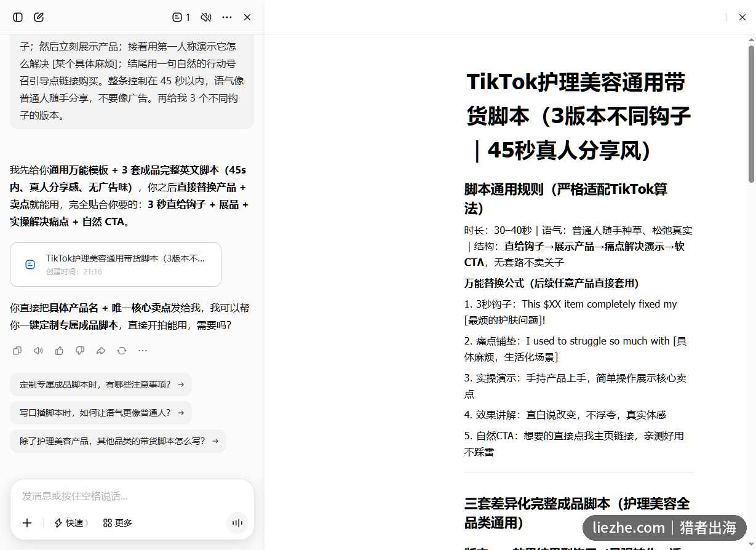
Task: Open more reply actions below the message
Action: pyautogui.click(x=143, y=351)
